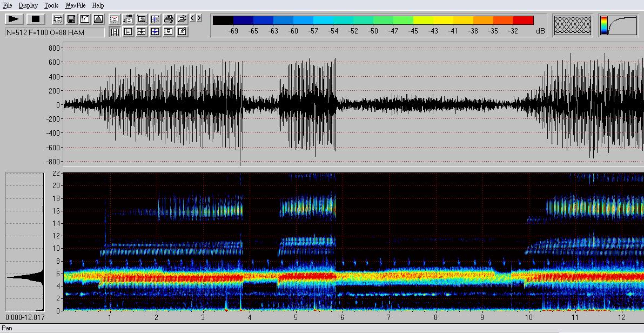Click the printer icon
Image resolution: width=644 pixels, height=333 pixels.
coord(169,19)
